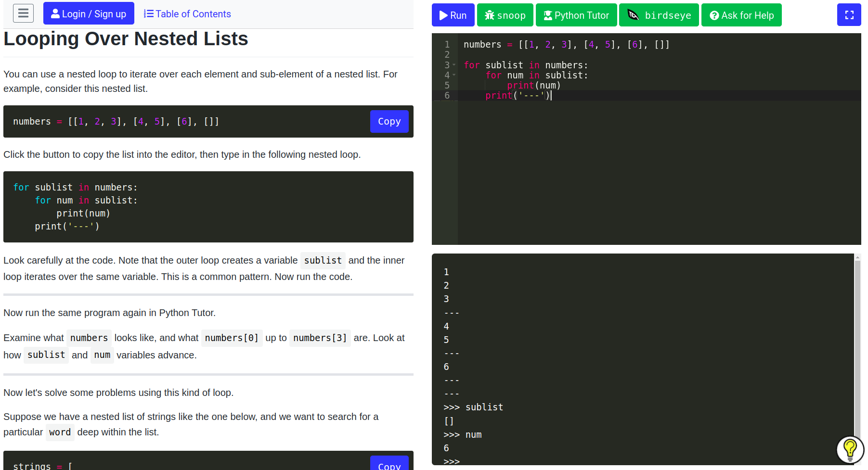
Task: Click the output console scrollbar
Action: pyautogui.click(x=857, y=337)
